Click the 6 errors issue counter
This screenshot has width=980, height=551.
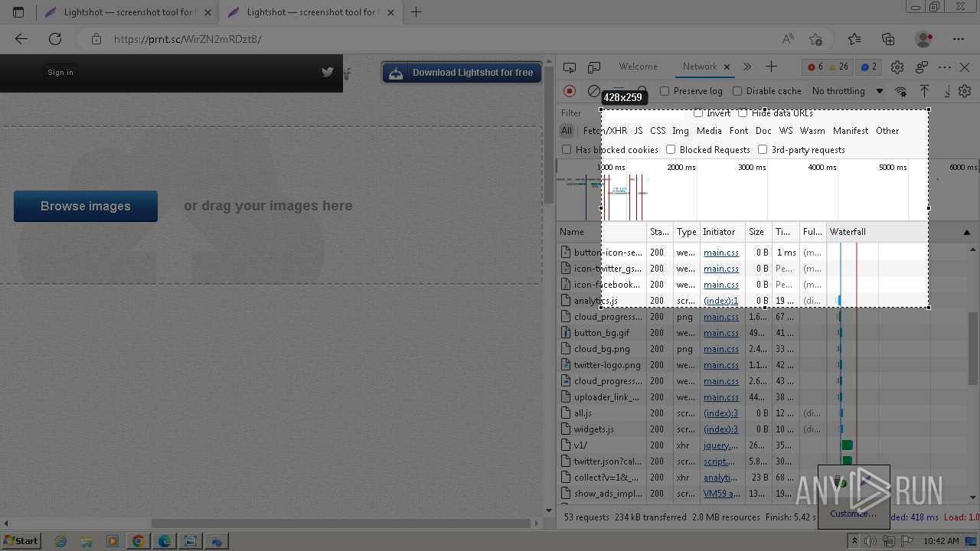click(815, 67)
